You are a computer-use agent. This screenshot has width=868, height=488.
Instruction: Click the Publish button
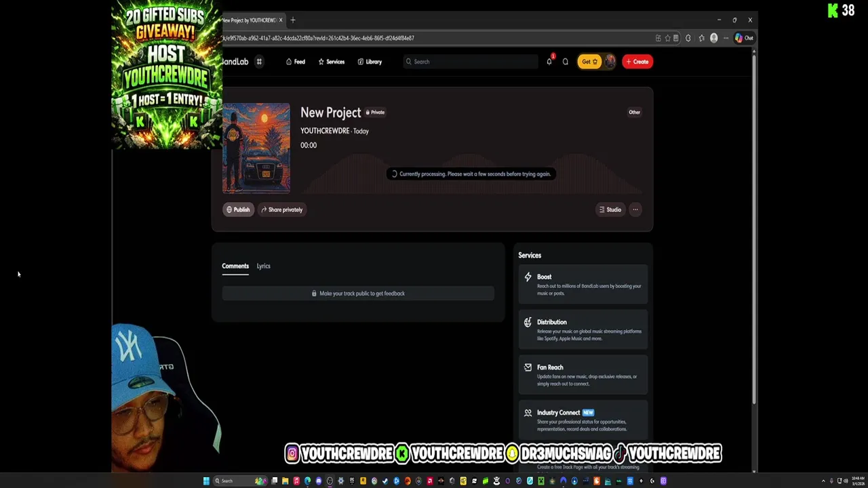(x=238, y=209)
